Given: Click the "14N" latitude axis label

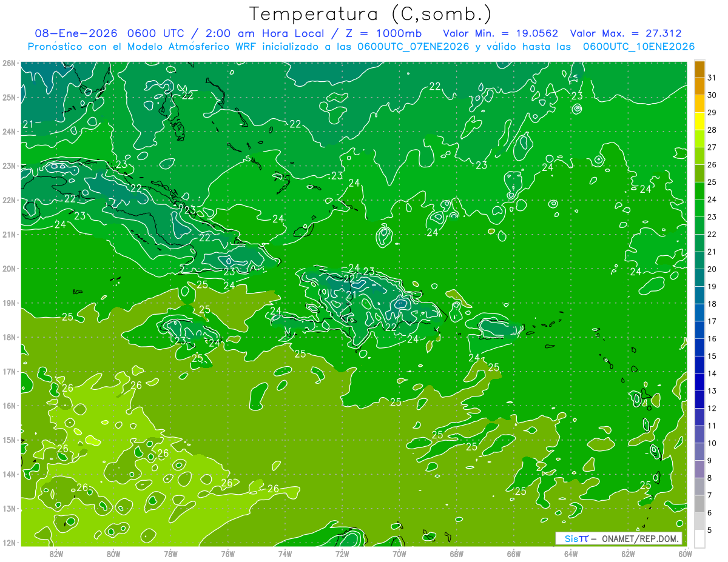Looking at the screenshot, I should pyautogui.click(x=8, y=474).
